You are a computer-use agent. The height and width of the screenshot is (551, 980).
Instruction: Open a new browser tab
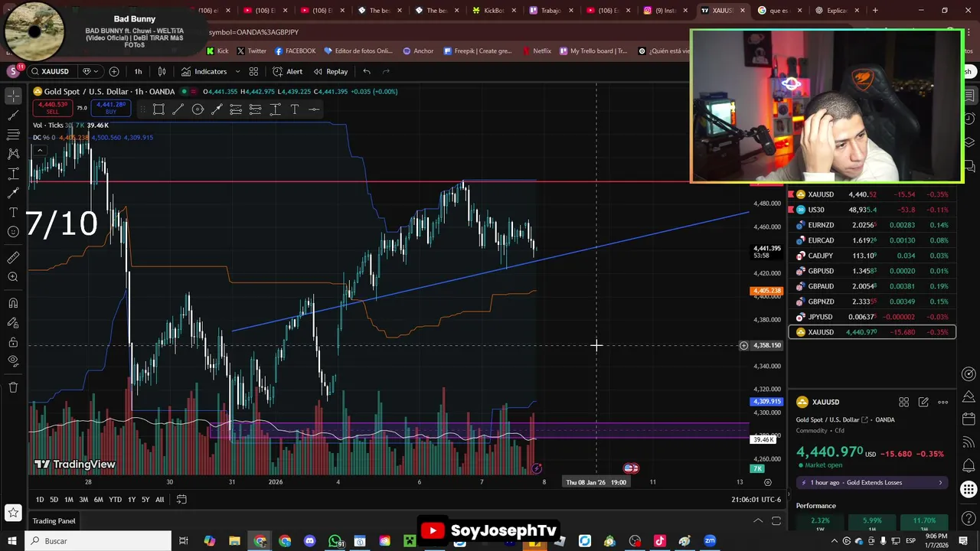[875, 11]
